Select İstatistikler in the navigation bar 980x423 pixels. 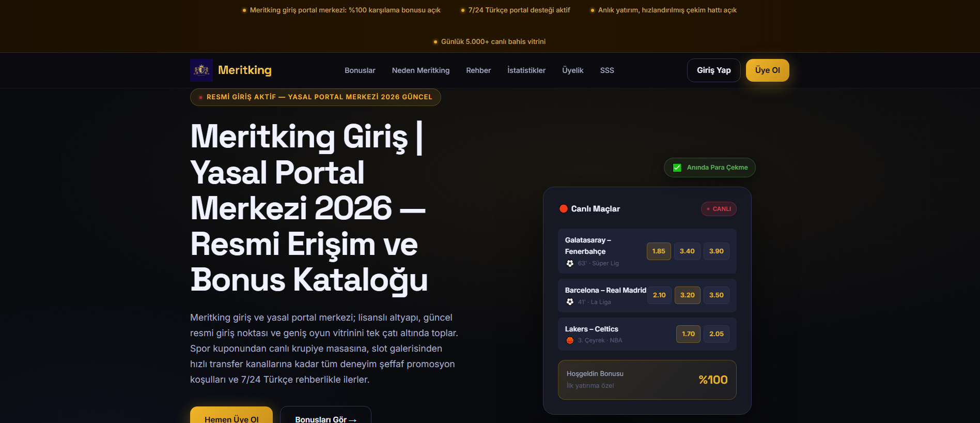pos(526,70)
